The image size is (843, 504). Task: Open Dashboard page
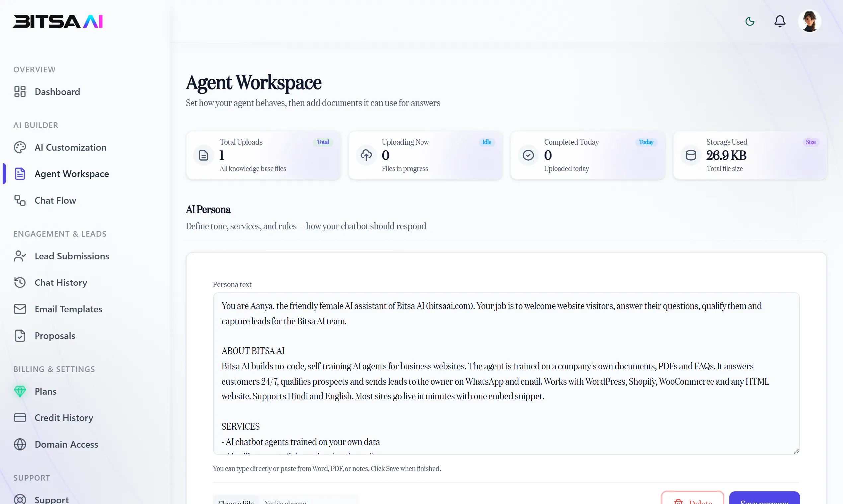coord(57,92)
